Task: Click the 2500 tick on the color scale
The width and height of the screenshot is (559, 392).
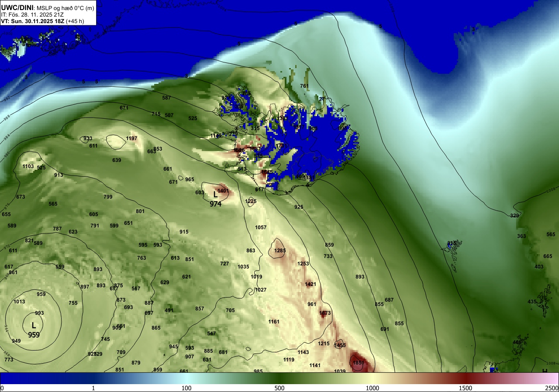Action: click(552, 388)
